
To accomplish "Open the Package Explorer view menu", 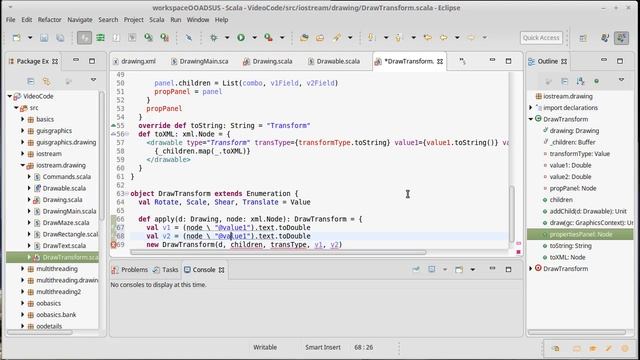I will point(93,80).
